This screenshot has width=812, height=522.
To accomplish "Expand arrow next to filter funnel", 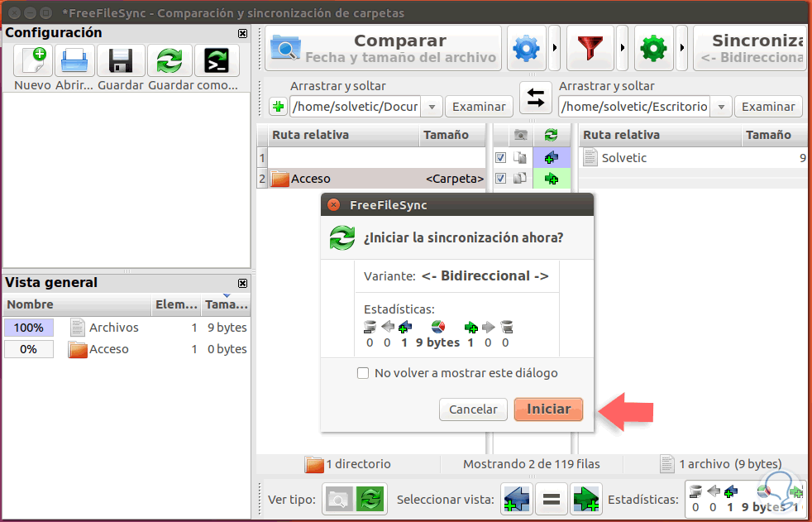I will (x=622, y=48).
